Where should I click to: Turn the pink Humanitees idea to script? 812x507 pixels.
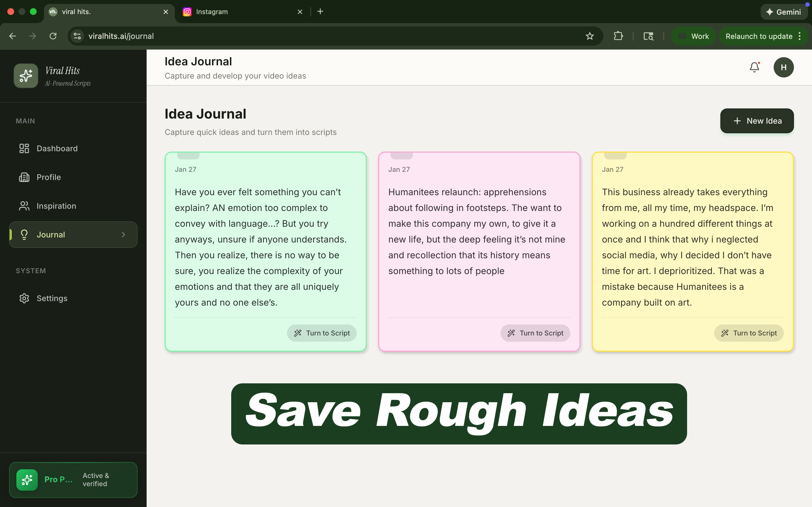tap(535, 333)
